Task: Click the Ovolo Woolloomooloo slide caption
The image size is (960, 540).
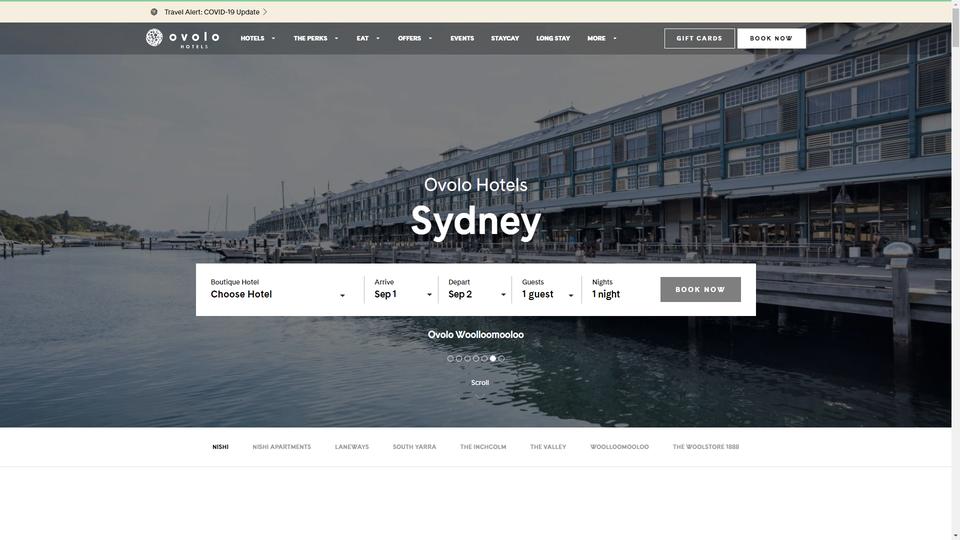Action: click(476, 334)
